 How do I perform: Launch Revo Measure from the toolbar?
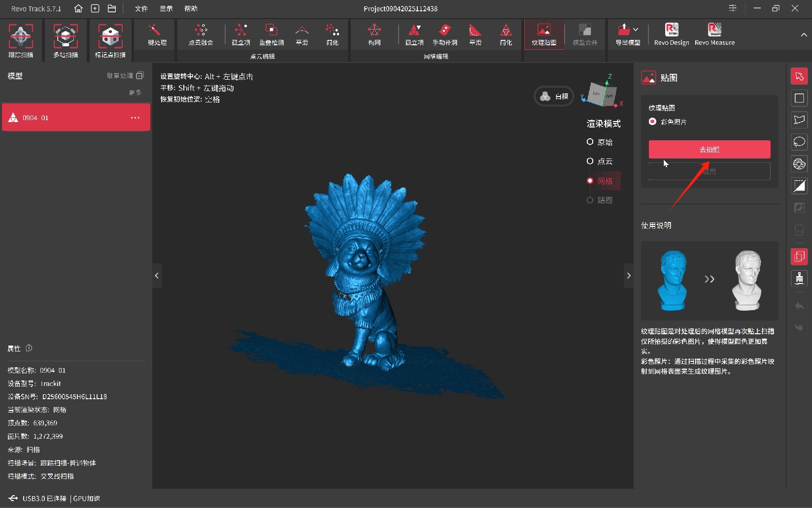[x=714, y=34]
